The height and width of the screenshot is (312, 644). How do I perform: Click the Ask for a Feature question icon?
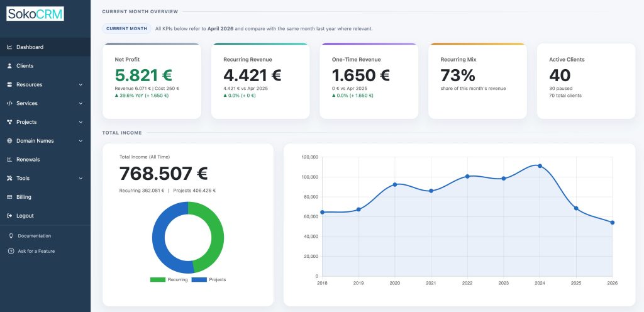point(11,251)
